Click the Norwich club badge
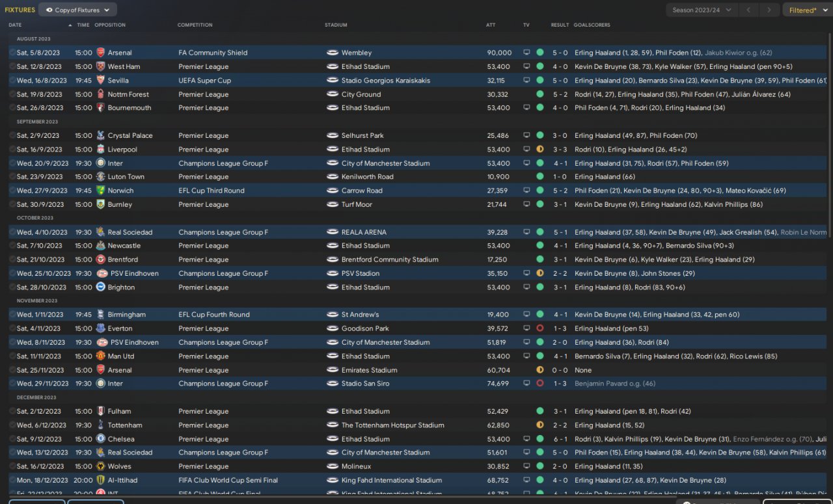Viewport: 833px width, 504px height. coord(100,191)
